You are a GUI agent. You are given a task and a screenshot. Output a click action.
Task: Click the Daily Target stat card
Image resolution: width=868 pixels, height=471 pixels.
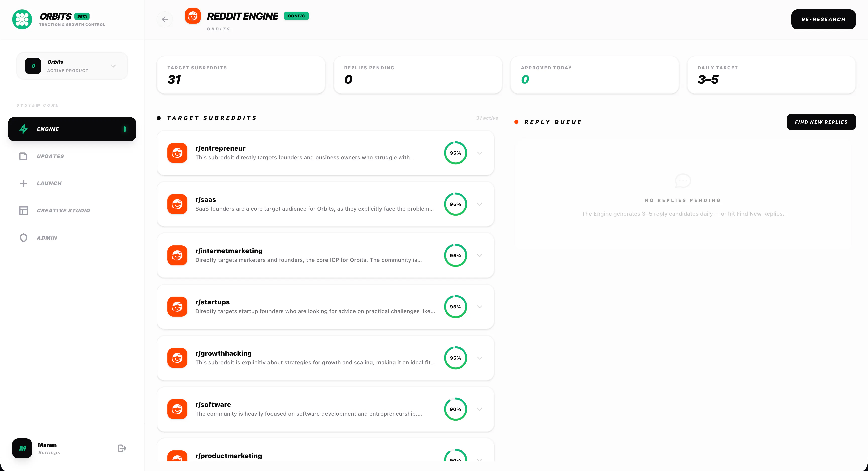coord(772,75)
